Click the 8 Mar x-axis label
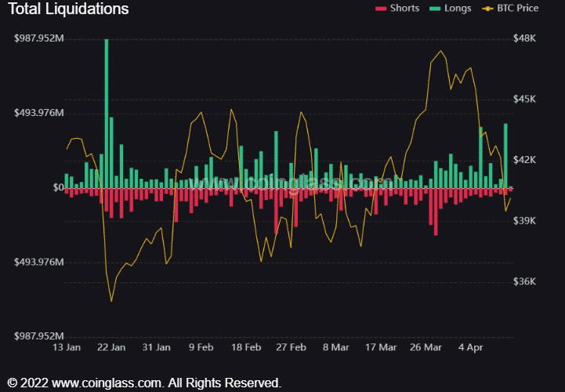The width and height of the screenshot is (565, 392). point(336,347)
